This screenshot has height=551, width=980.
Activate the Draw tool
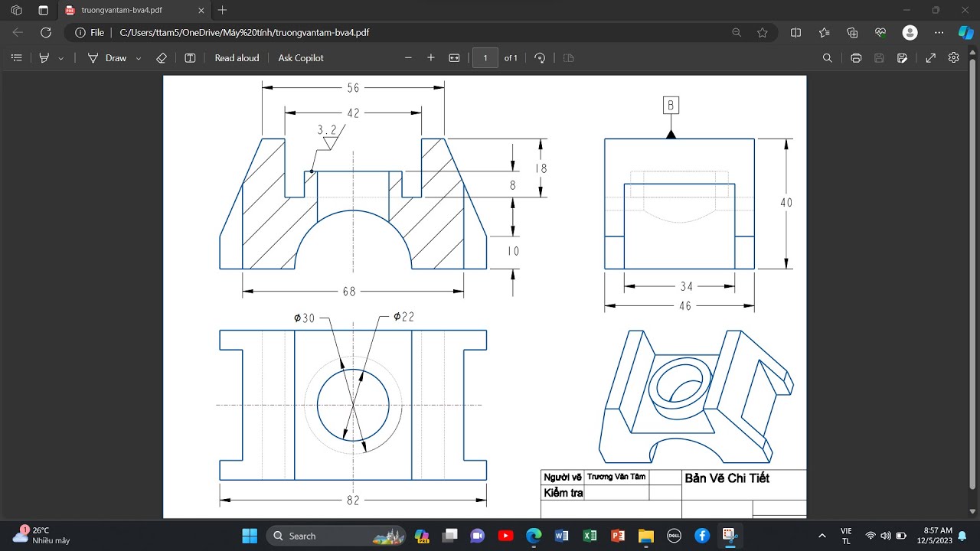(107, 58)
